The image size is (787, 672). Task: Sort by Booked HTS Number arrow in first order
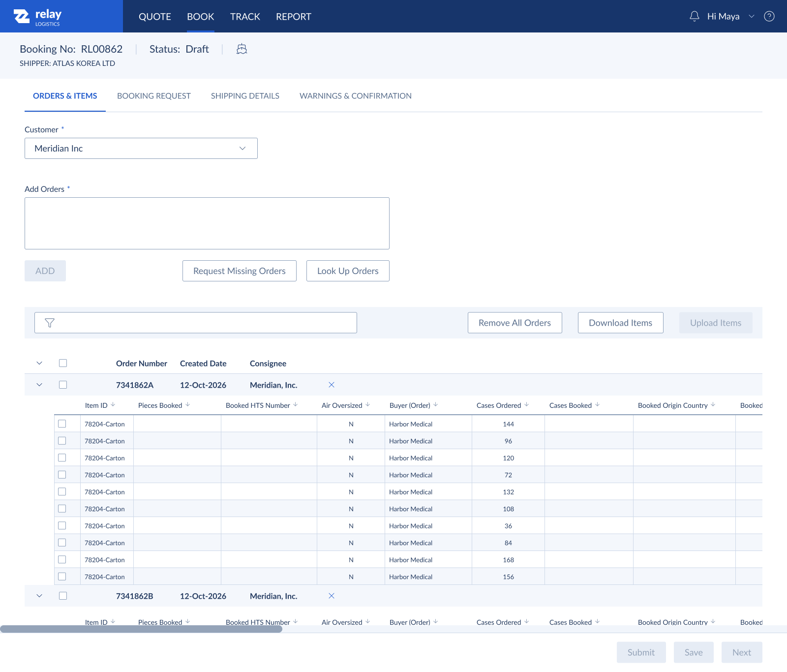[x=296, y=405]
